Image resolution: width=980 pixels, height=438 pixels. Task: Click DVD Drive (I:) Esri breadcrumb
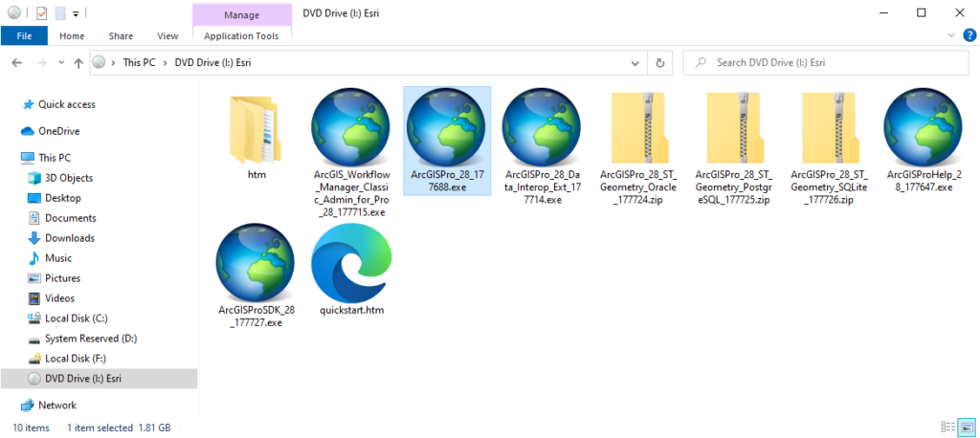click(213, 63)
